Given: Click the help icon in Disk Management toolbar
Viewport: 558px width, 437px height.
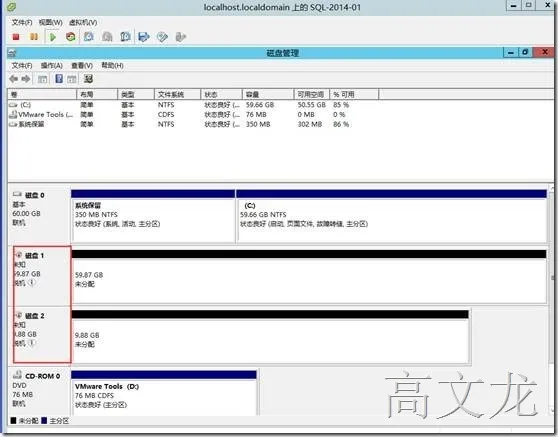Looking at the screenshot, I should click(x=59, y=79).
